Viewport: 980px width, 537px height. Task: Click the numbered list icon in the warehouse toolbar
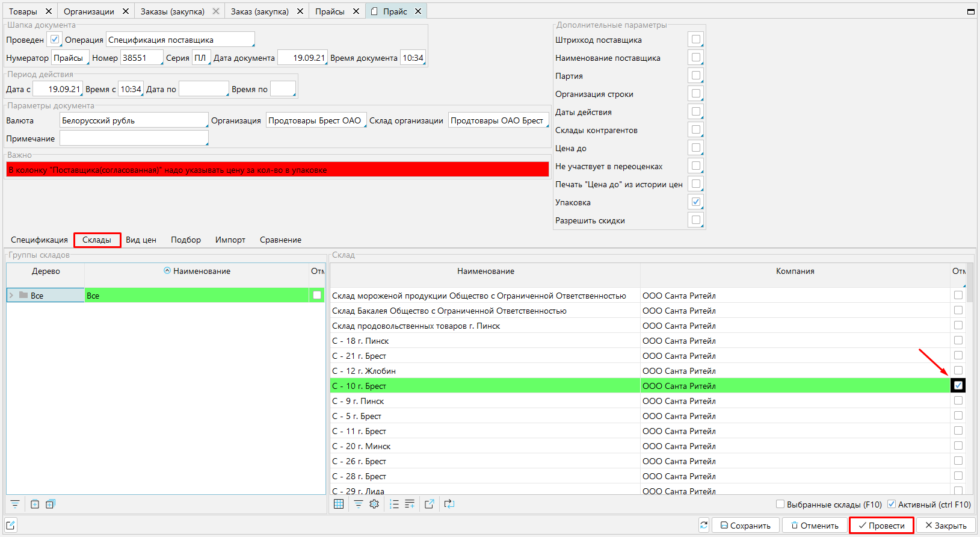click(x=394, y=504)
